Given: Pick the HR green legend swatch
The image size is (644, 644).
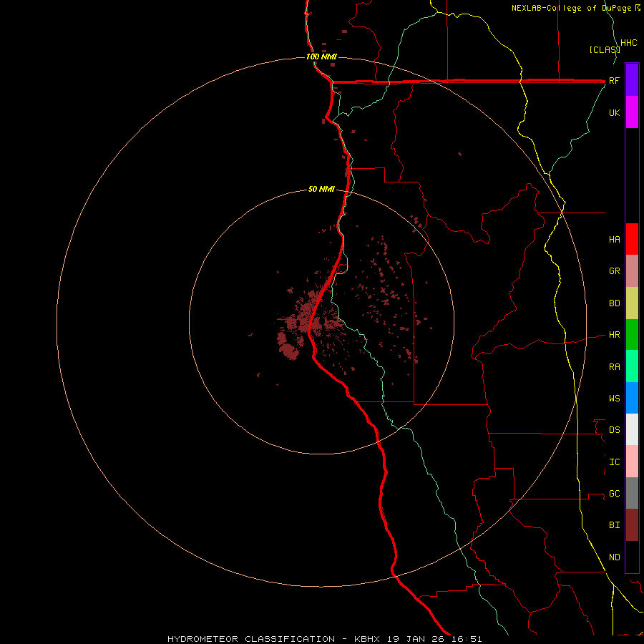Looking at the screenshot, I should point(632,334).
